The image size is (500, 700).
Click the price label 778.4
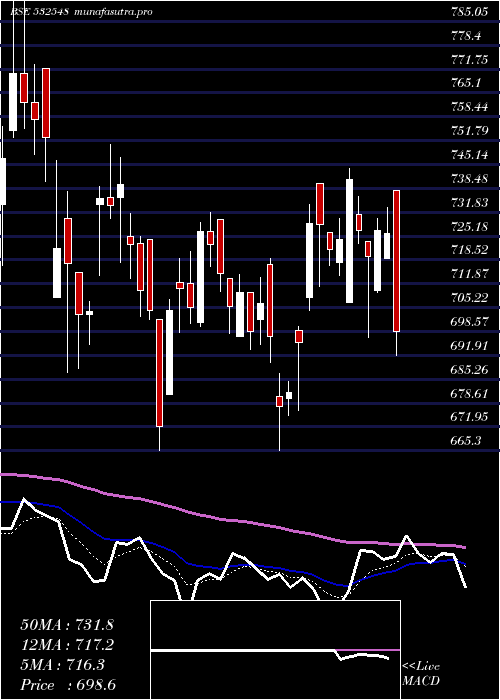pyautogui.click(x=465, y=36)
